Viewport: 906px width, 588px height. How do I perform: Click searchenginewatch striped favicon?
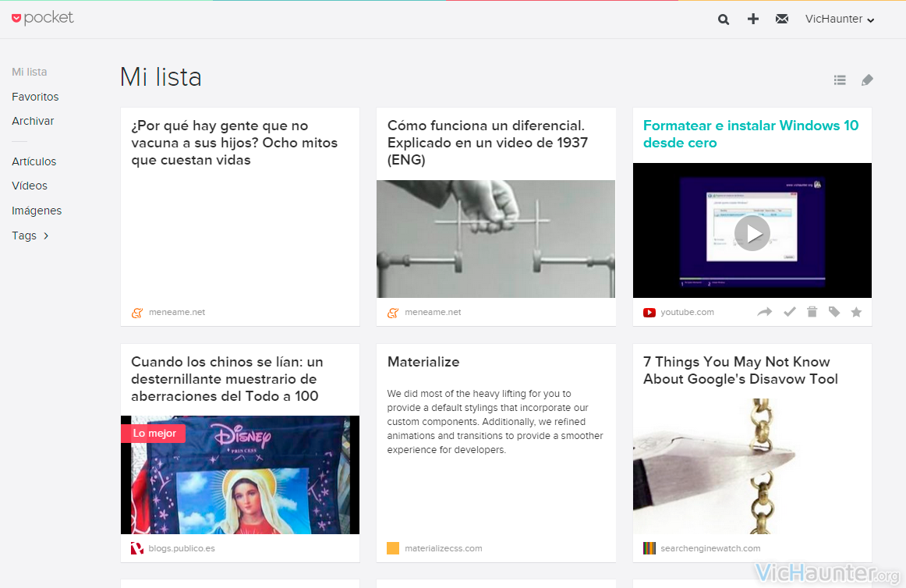pos(649,548)
